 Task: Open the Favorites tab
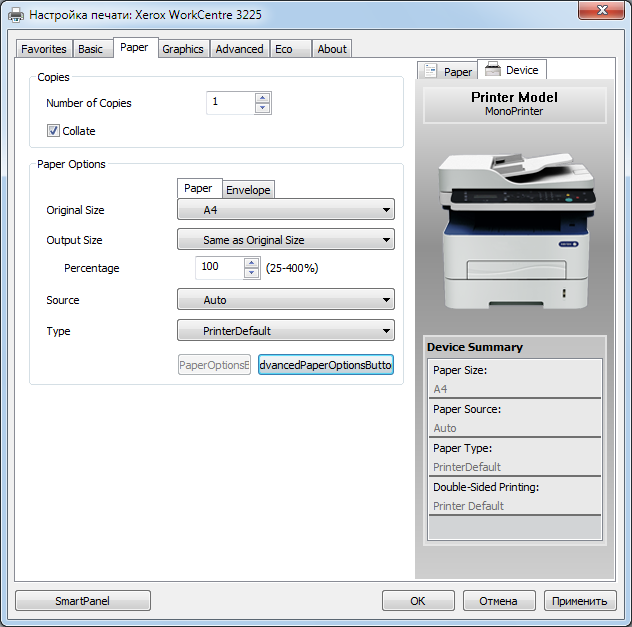(44, 49)
